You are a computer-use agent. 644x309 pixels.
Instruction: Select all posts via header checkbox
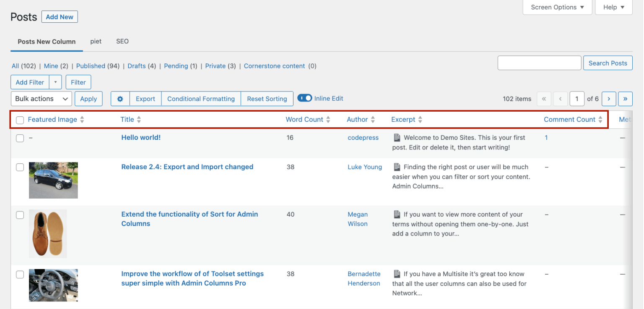point(20,120)
